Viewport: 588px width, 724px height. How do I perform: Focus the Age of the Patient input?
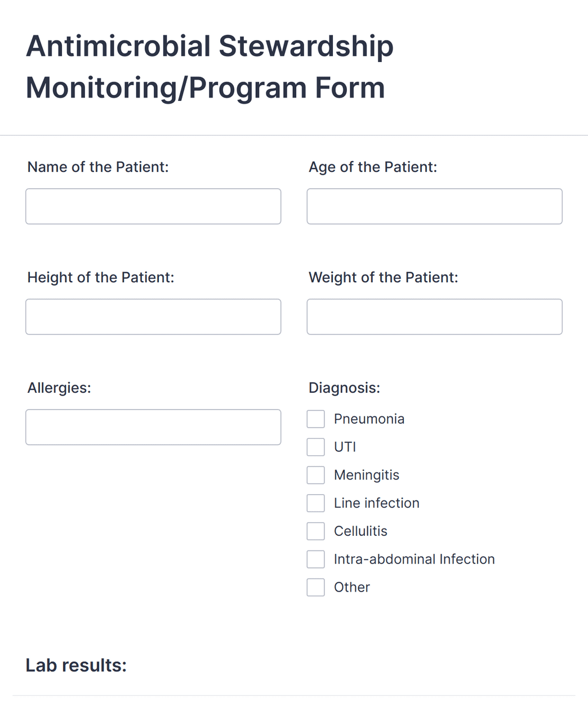point(434,206)
